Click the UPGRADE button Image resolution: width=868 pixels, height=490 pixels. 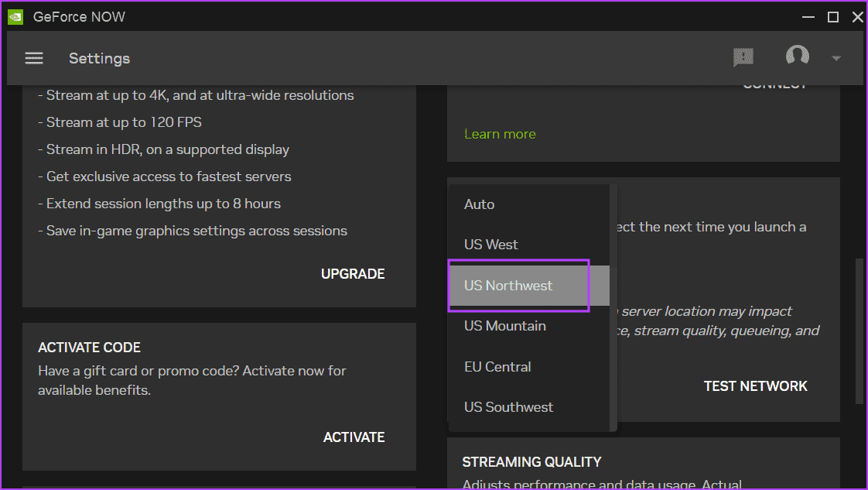[353, 274]
